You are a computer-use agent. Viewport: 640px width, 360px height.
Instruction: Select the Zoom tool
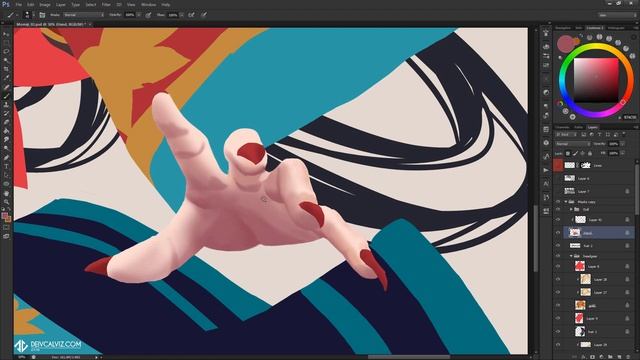(6, 202)
